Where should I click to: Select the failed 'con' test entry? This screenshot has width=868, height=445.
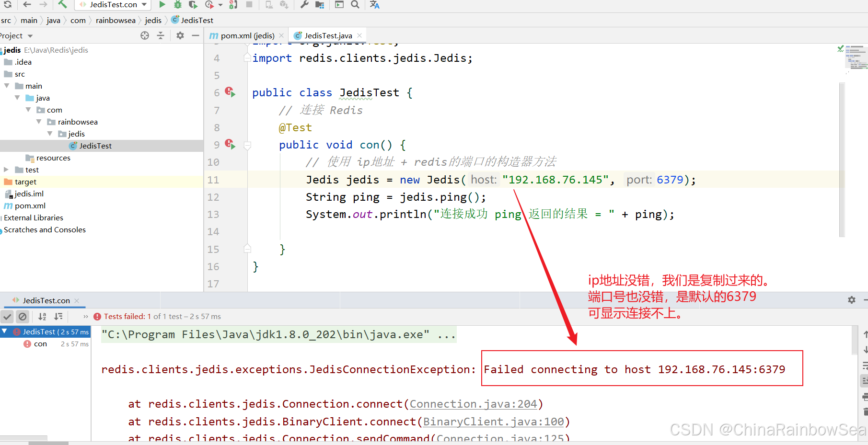click(41, 343)
